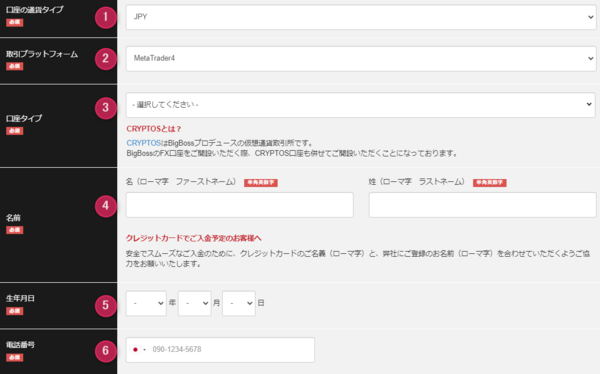600x374 pixels.
Task: Click the red heading CRYPTOSとは？
Action: (154, 129)
